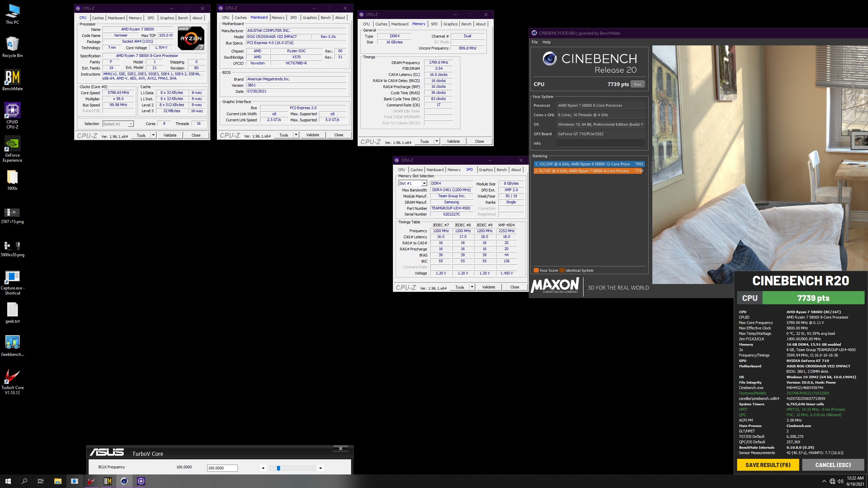The image size is (868, 488).
Task: Open volume control in system tray
Action: [x=840, y=481]
